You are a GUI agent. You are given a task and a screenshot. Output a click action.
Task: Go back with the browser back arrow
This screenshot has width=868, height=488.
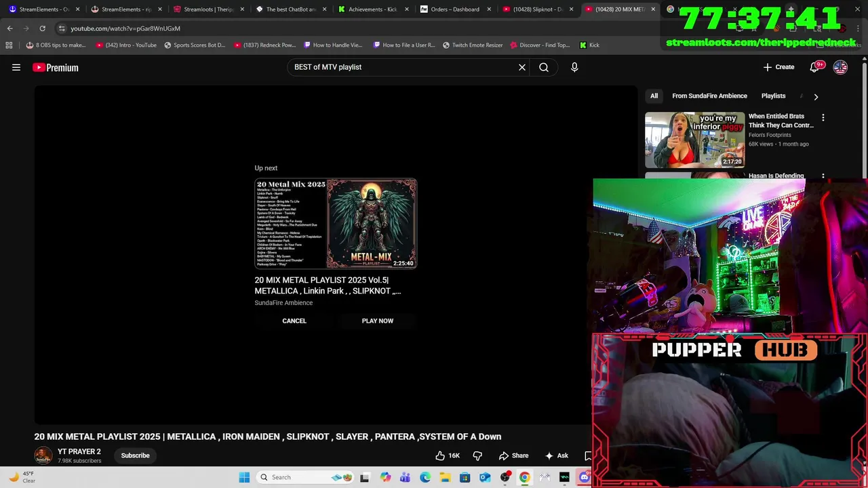pyautogui.click(x=9, y=28)
